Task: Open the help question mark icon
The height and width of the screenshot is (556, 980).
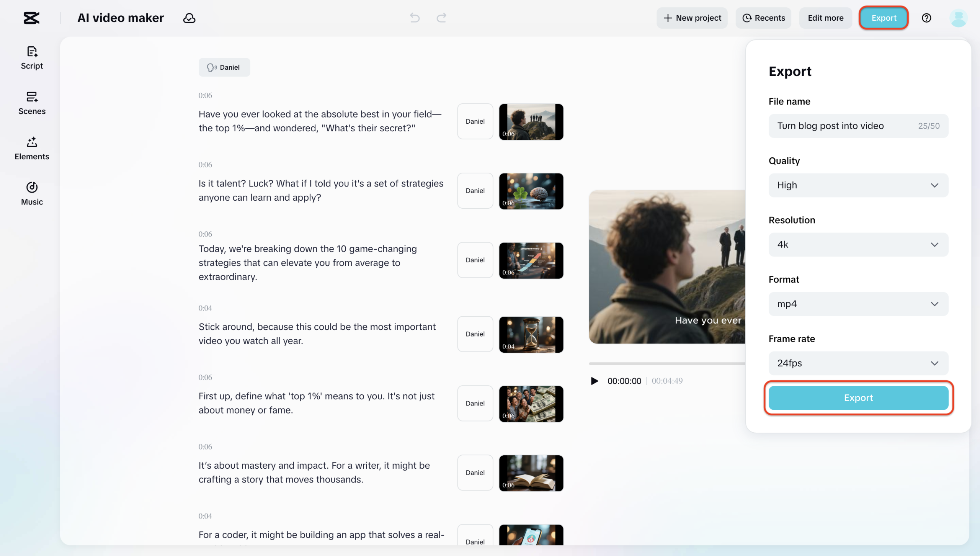Action: coord(926,18)
